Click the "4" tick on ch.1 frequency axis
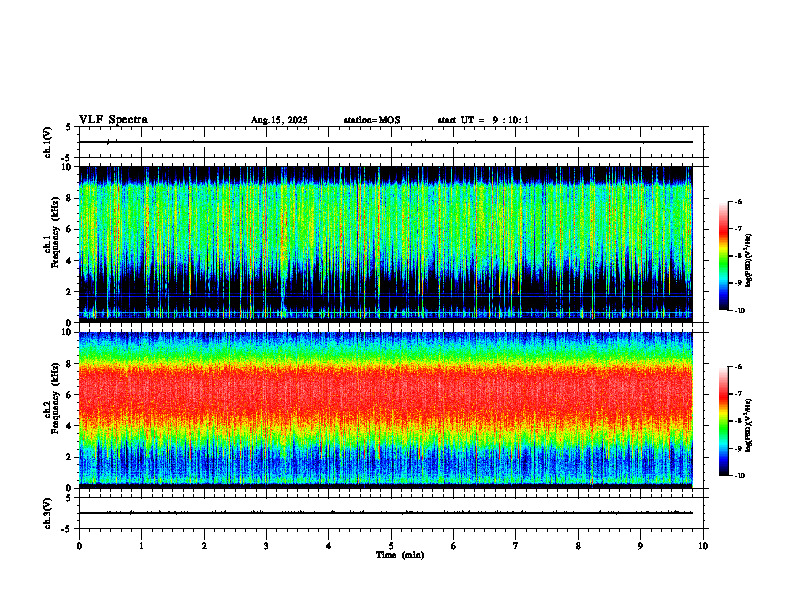The image size is (792, 612). [71, 261]
